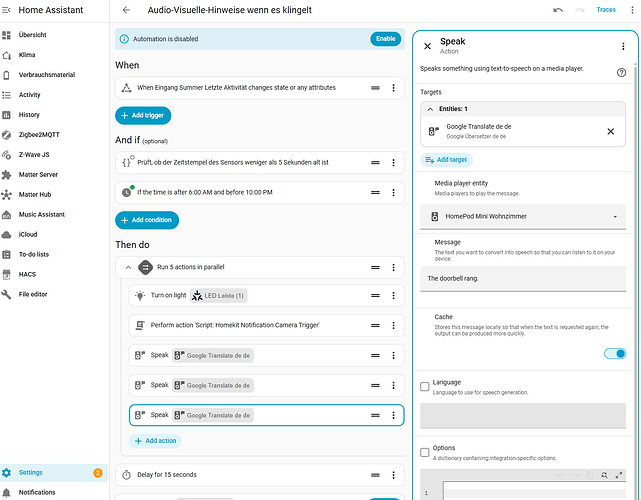The height and width of the screenshot is (500, 641).
Task: Click the help question mark icon
Action: pos(621,73)
